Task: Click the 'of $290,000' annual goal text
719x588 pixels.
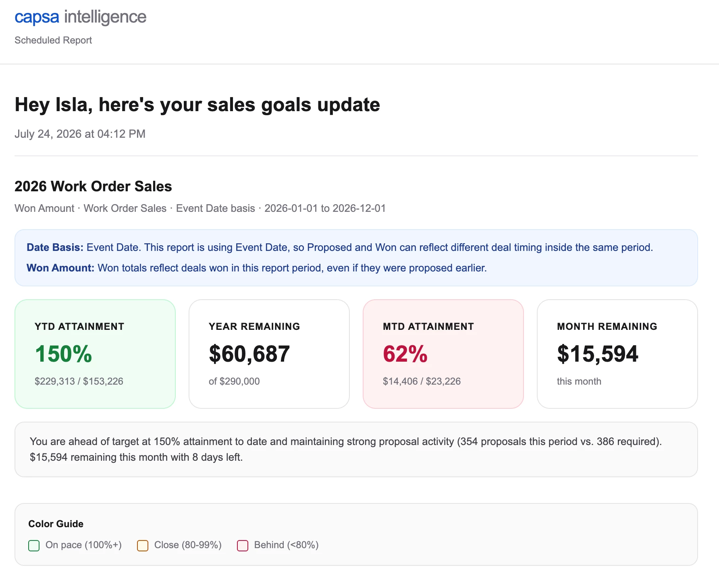Action: pos(234,381)
